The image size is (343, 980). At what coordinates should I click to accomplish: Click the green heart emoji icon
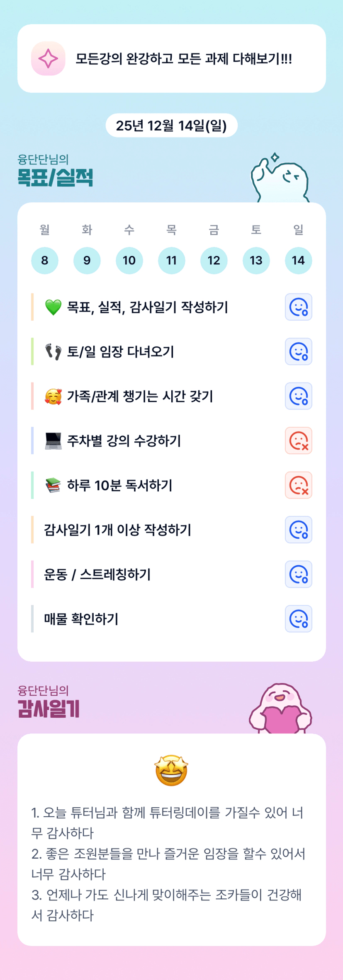[53, 307]
